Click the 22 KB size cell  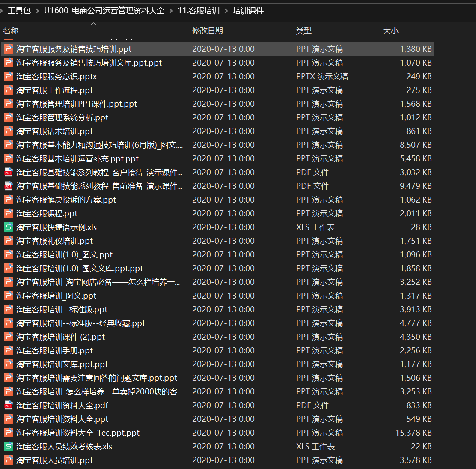click(421, 447)
